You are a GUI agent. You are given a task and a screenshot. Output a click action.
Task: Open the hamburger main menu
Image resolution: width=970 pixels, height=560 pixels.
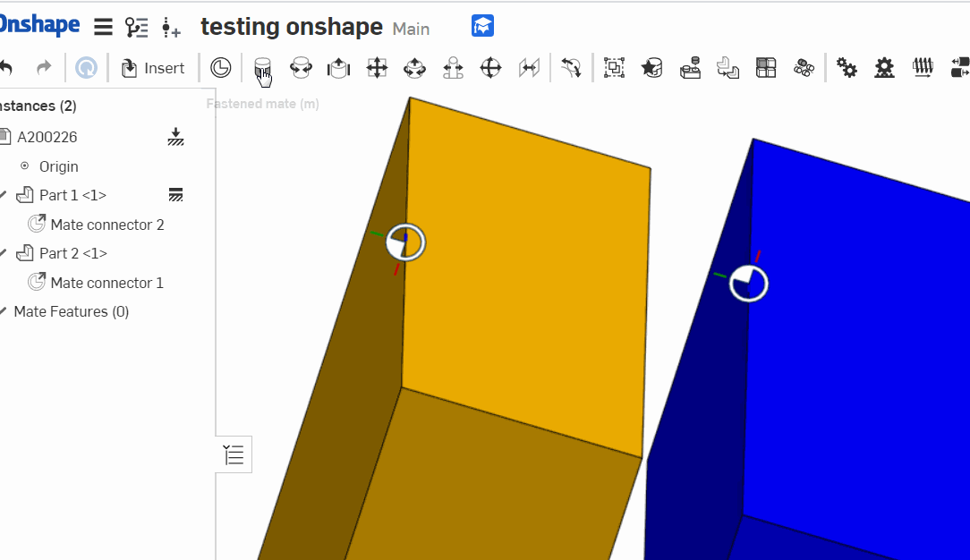click(x=103, y=27)
